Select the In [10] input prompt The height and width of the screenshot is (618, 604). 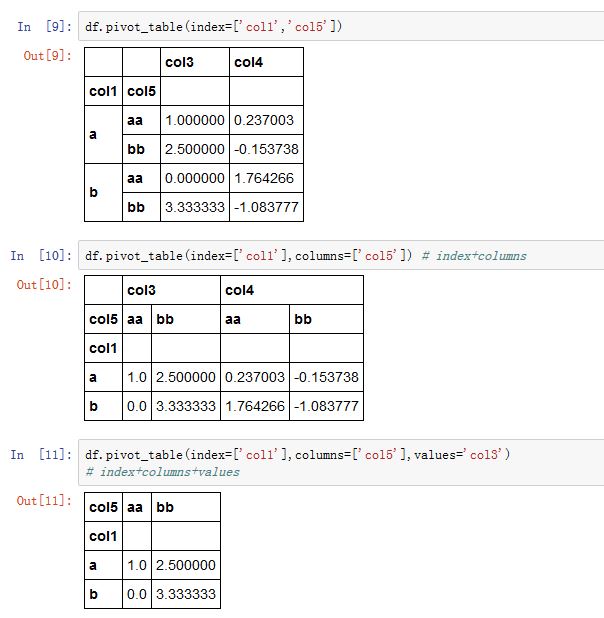click(x=41, y=256)
